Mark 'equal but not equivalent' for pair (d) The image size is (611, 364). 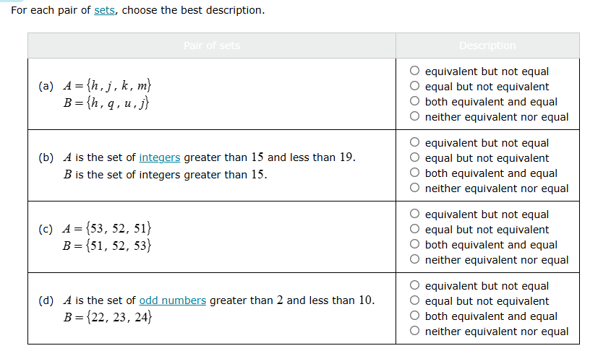(415, 301)
